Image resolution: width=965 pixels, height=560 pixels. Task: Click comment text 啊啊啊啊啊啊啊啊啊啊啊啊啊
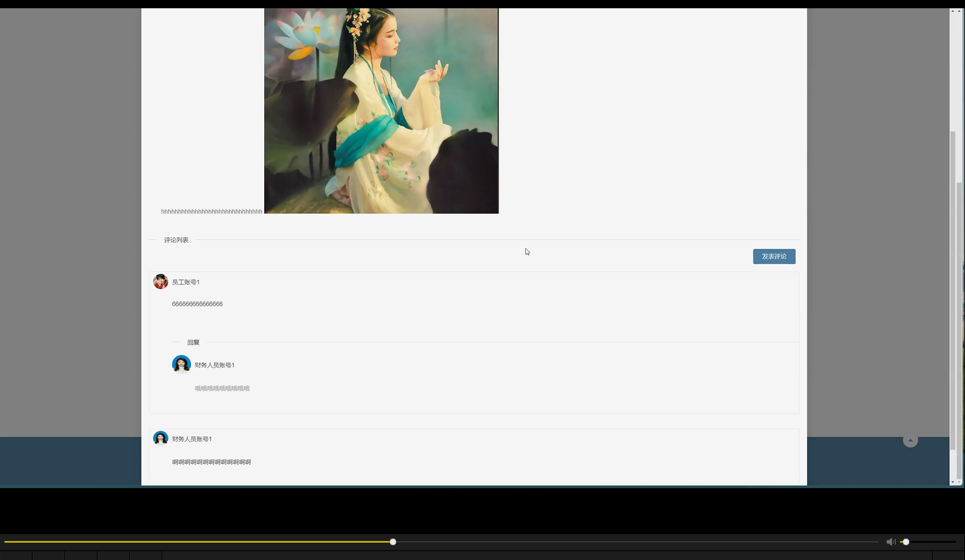coord(211,462)
